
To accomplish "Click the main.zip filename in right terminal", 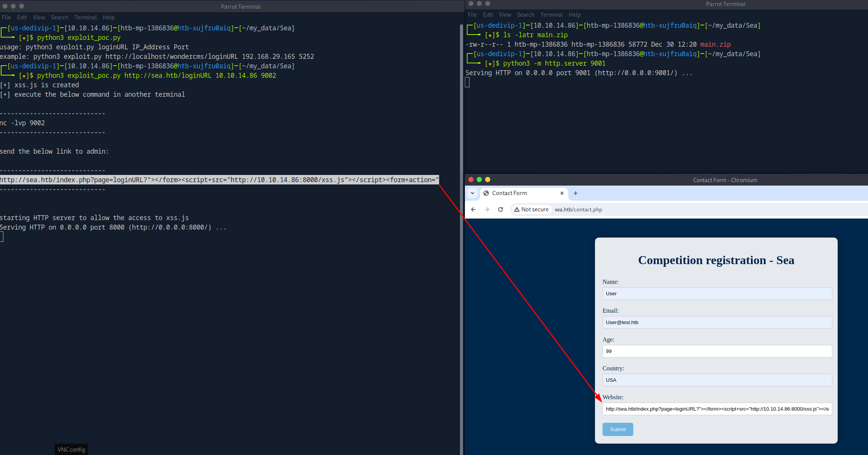I will pos(715,44).
